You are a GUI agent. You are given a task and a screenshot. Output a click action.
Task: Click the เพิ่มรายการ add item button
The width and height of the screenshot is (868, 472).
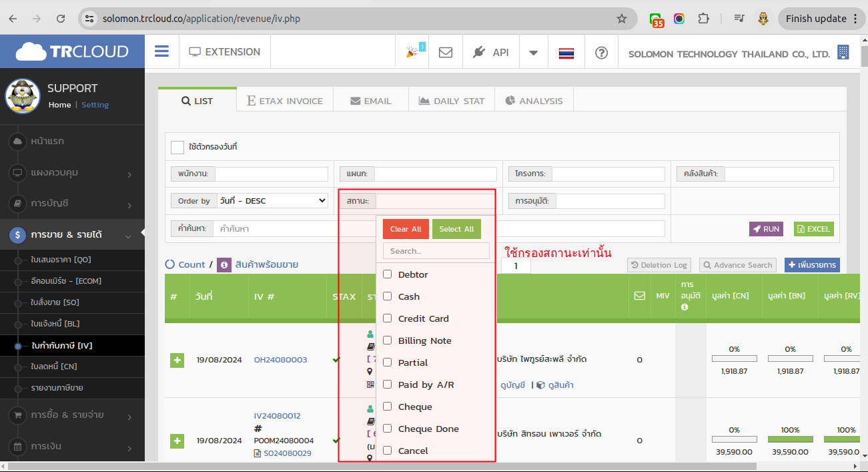pyautogui.click(x=812, y=265)
